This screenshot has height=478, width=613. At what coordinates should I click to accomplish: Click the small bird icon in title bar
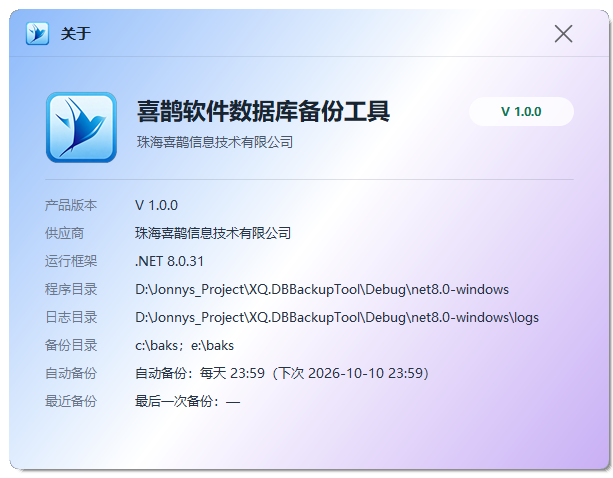[x=38, y=34]
